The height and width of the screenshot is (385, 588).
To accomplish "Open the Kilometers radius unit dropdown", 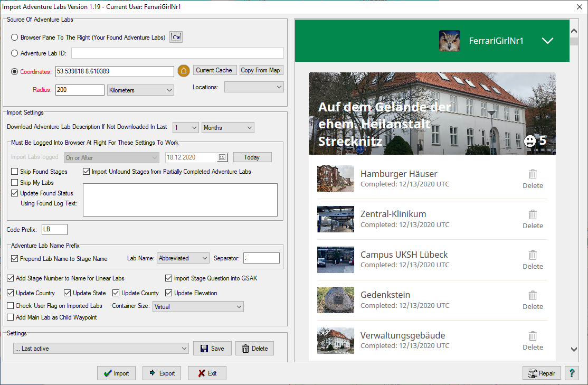I will click(140, 90).
